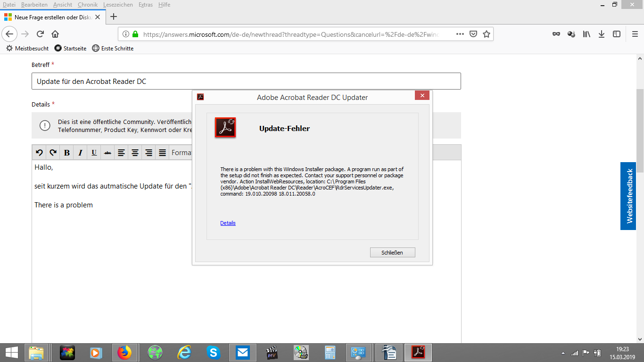Justify text in the editor
The height and width of the screenshot is (362, 644).
pos(163,152)
